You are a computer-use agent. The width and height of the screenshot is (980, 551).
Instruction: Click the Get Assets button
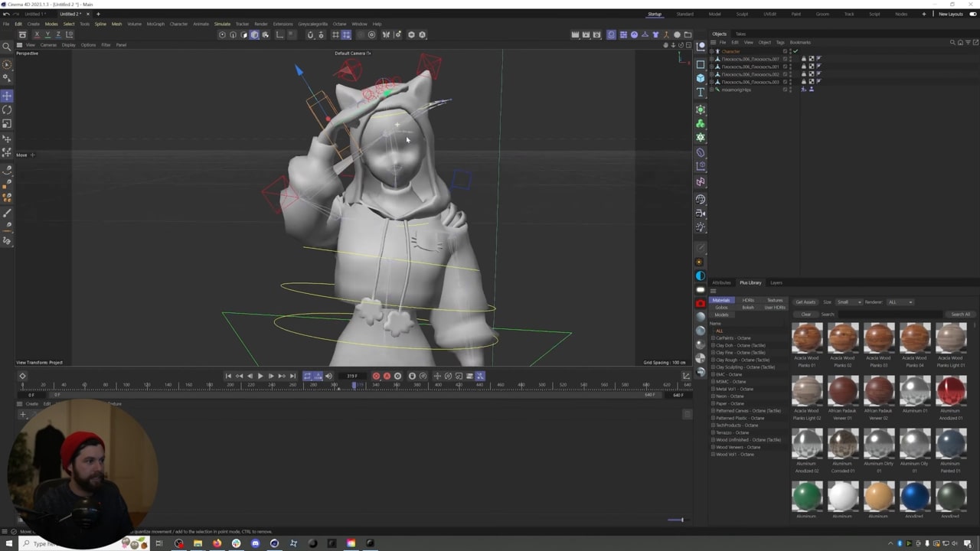(x=805, y=302)
